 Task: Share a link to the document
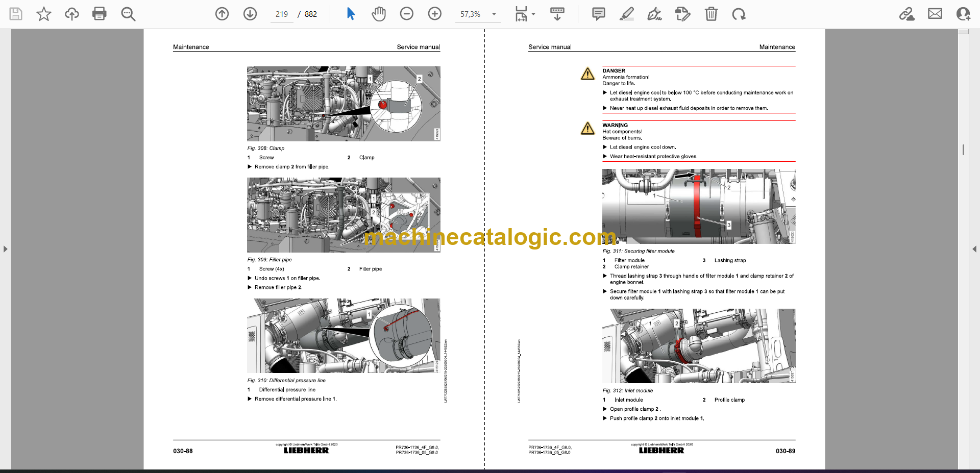click(907, 14)
